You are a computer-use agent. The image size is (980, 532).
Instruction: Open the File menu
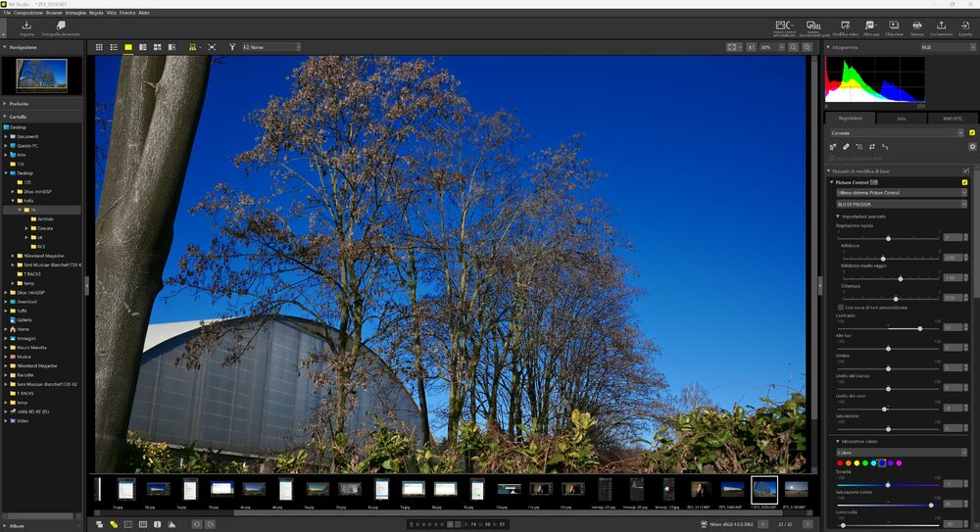8,13
